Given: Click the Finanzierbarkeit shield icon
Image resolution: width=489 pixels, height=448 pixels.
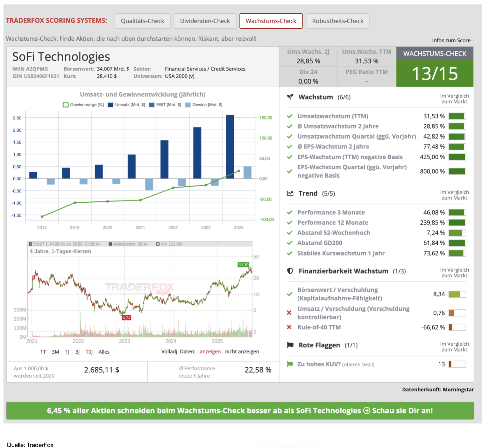Looking at the screenshot, I should (290, 271).
